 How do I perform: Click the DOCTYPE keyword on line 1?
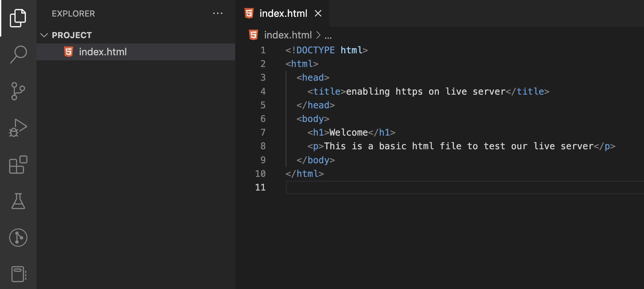[315, 50]
